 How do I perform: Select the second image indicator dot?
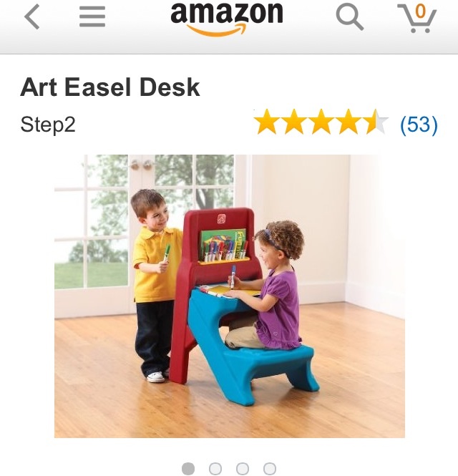click(215, 468)
